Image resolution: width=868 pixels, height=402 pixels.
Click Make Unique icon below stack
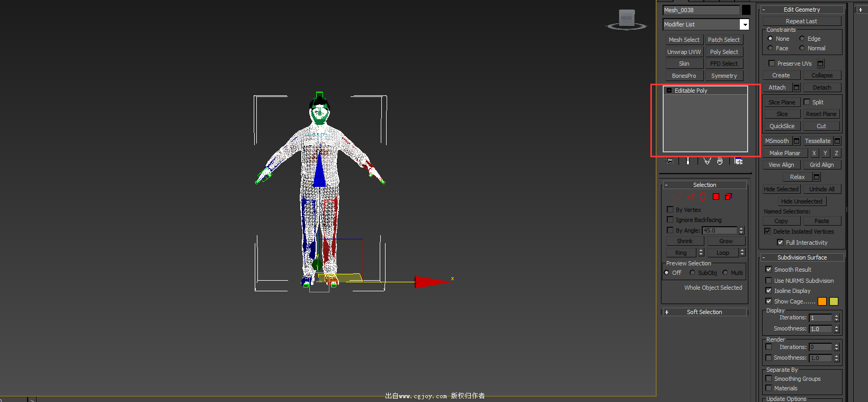pyautogui.click(x=707, y=161)
